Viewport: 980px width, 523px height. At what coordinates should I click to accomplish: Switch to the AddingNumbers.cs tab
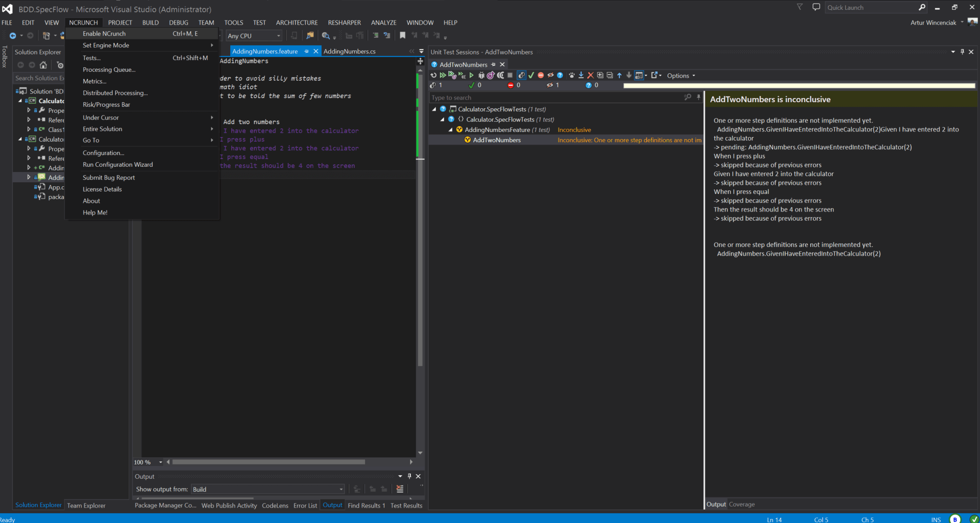point(349,51)
